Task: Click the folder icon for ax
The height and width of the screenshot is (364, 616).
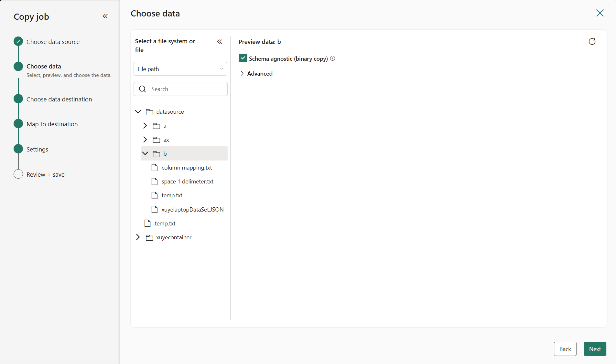Action: click(x=157, y=140)
